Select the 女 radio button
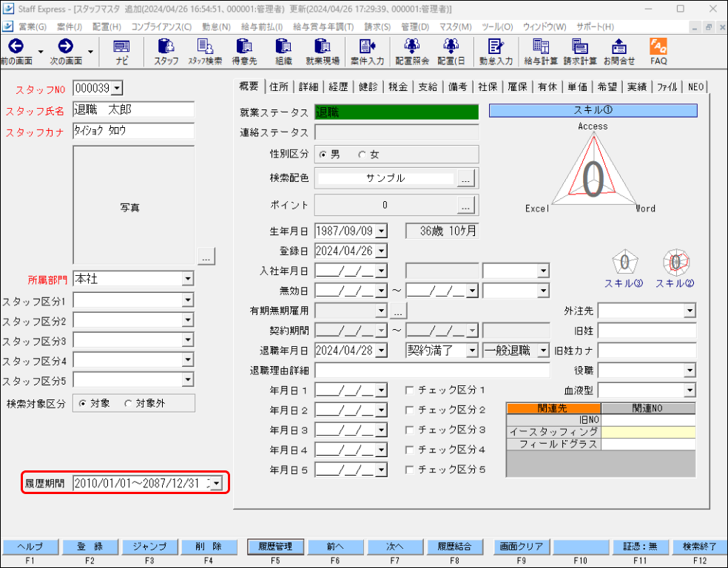 click(x=362, y=155)
